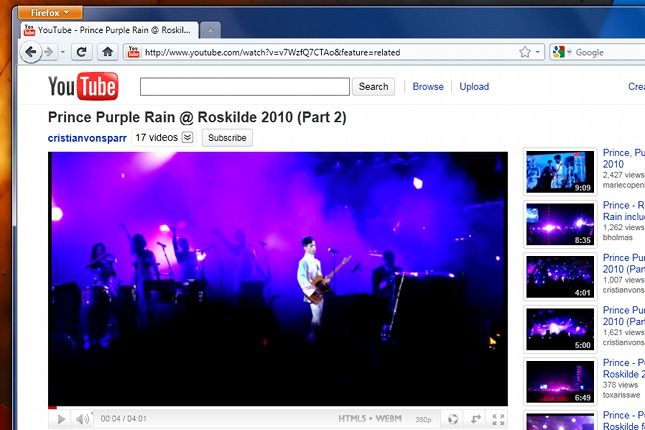Open the related video title with 1,007 views
645x430 pixels.
pos(624,263)
